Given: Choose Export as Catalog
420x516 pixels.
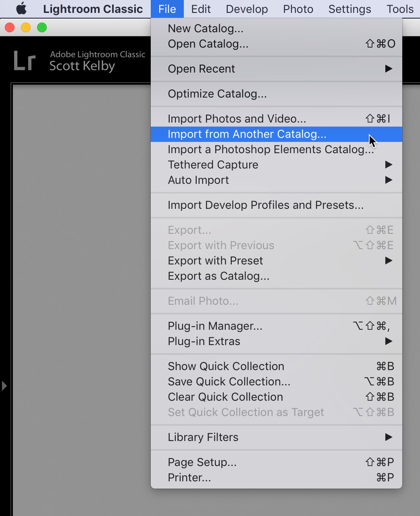Looking at the screenshot, I should pyautogui.click(x=277, y=276).
